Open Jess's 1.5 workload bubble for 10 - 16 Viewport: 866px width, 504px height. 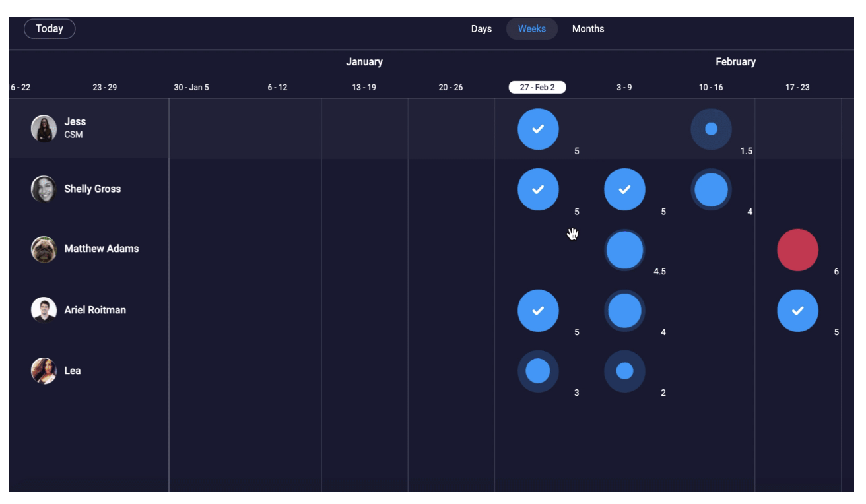[711, 129]
